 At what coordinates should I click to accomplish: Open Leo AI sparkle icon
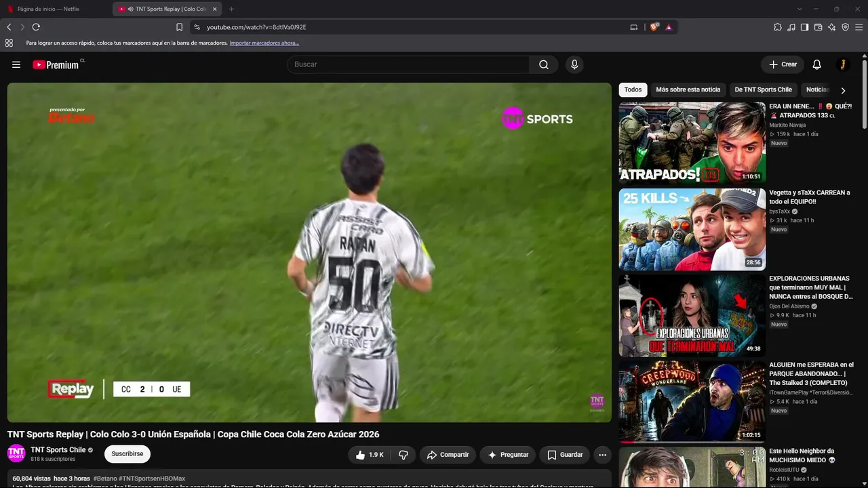coord(831,27)
